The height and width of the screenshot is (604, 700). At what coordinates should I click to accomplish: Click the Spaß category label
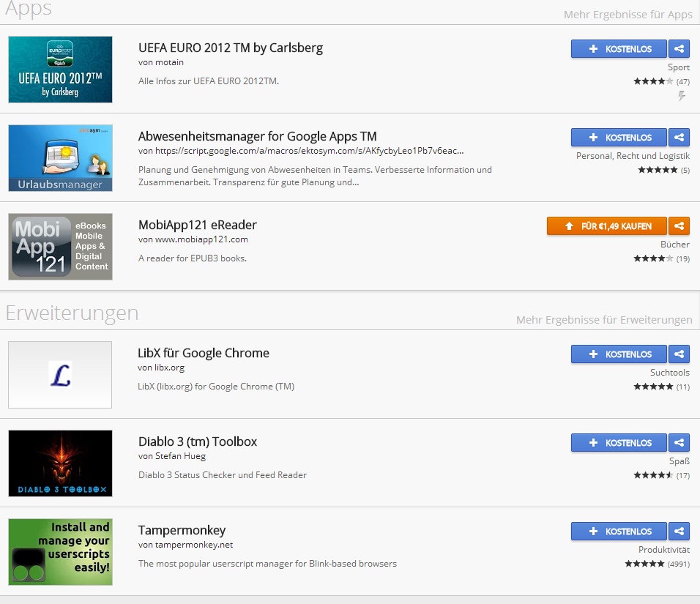tap(679, 461)
